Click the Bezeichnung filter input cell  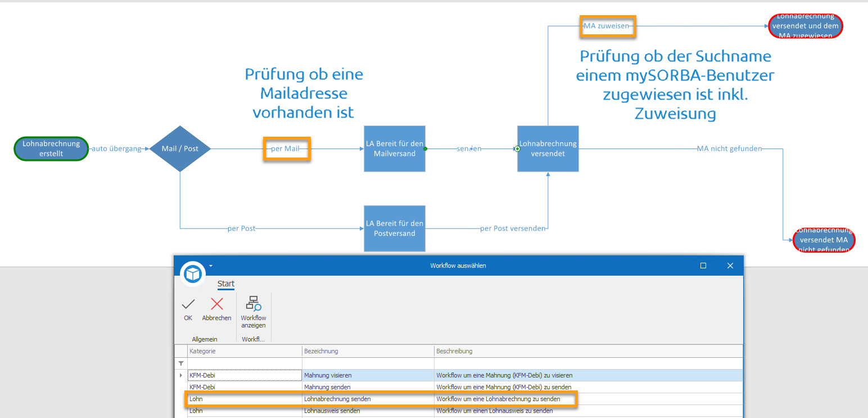click(x=367, y=363)
